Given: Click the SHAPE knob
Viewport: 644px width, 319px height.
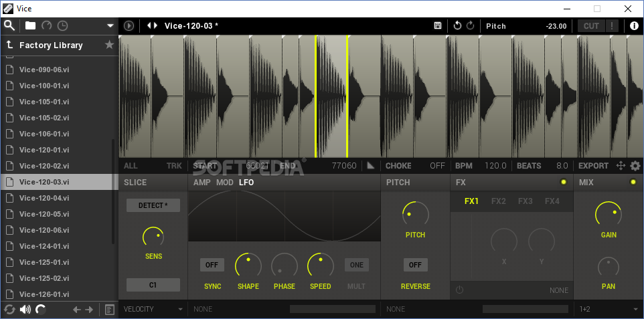Looking at the screenshot, I should click(248, 265).
